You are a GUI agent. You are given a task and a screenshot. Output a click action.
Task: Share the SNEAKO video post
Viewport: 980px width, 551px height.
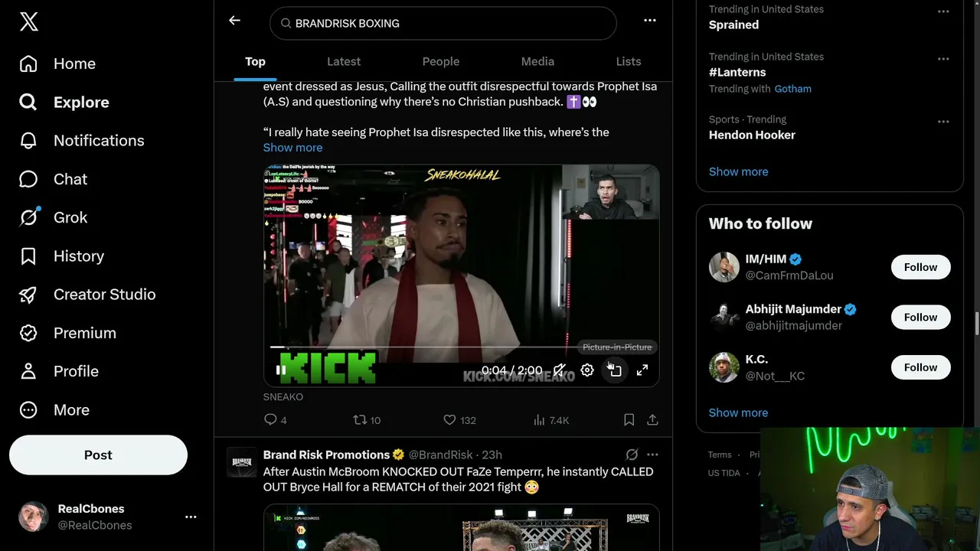point(652,419)
